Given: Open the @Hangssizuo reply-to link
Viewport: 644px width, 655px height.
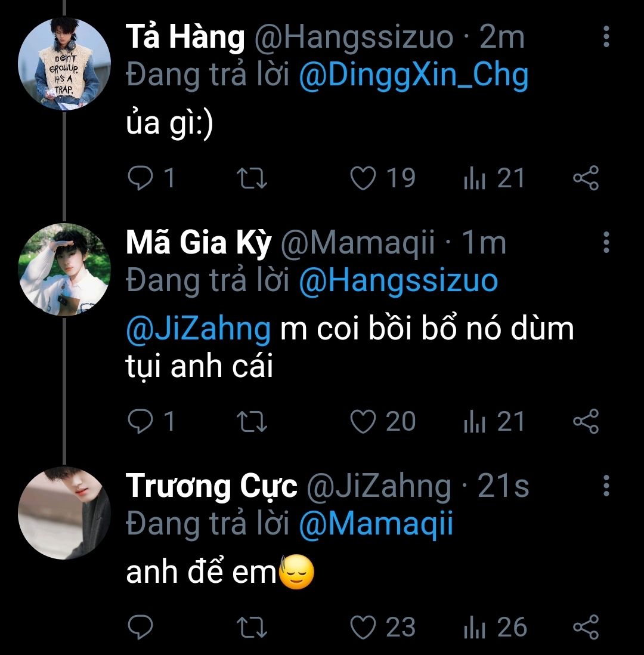Looking at the screenshot, I should point(398,280).
